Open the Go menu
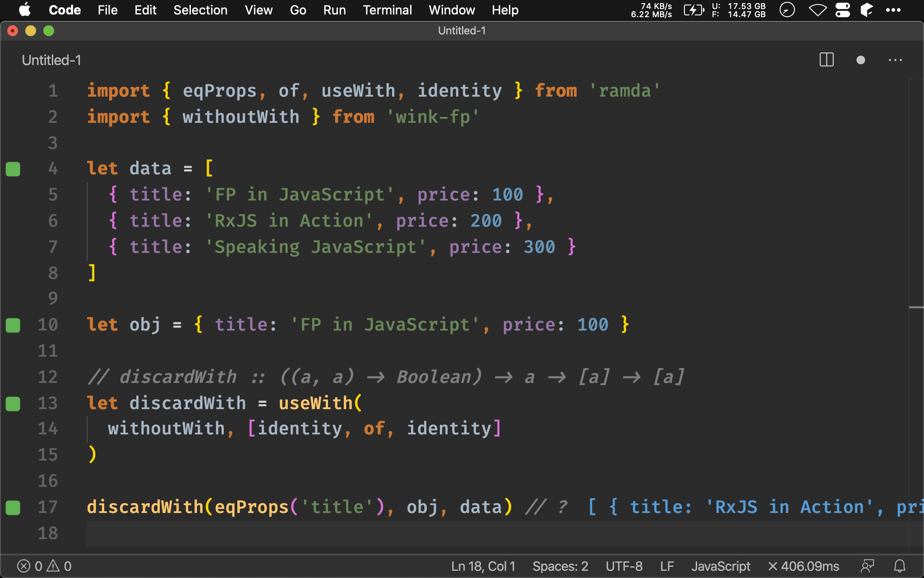Image resolution: width=924 pixels, height=578 pixels. (x=298, y=10)
